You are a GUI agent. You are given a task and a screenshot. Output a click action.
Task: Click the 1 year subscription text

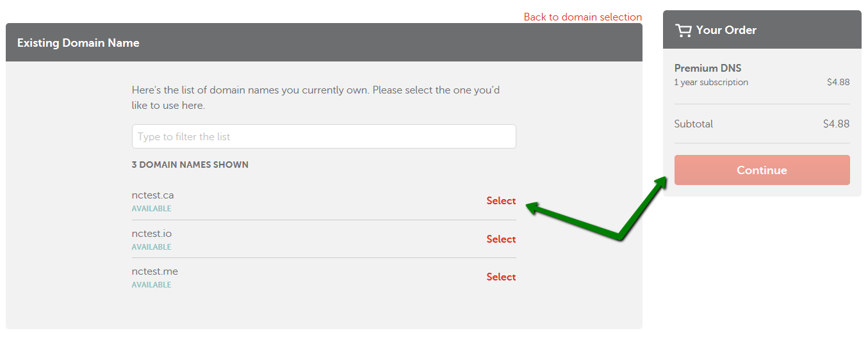pos(711,82)
